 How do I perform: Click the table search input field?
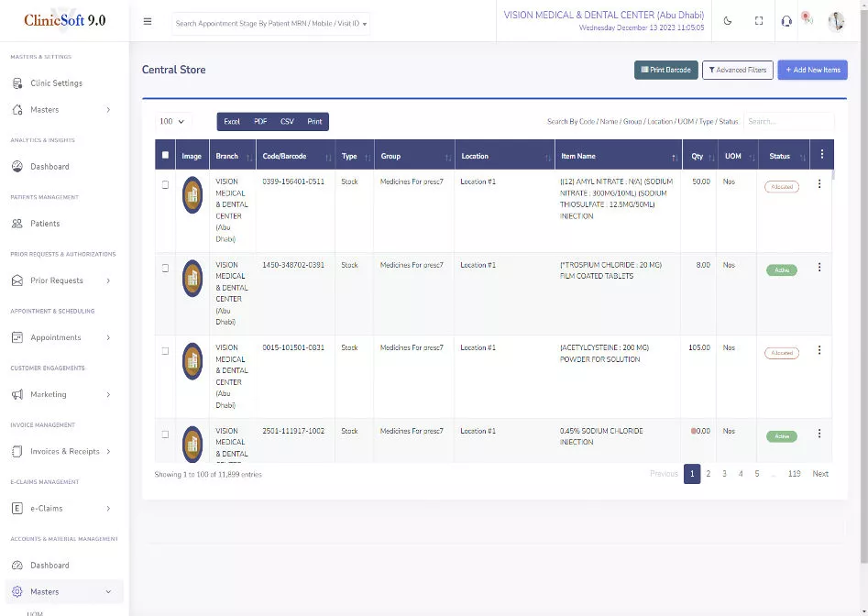pyautogui.click(x=787, y=121)
